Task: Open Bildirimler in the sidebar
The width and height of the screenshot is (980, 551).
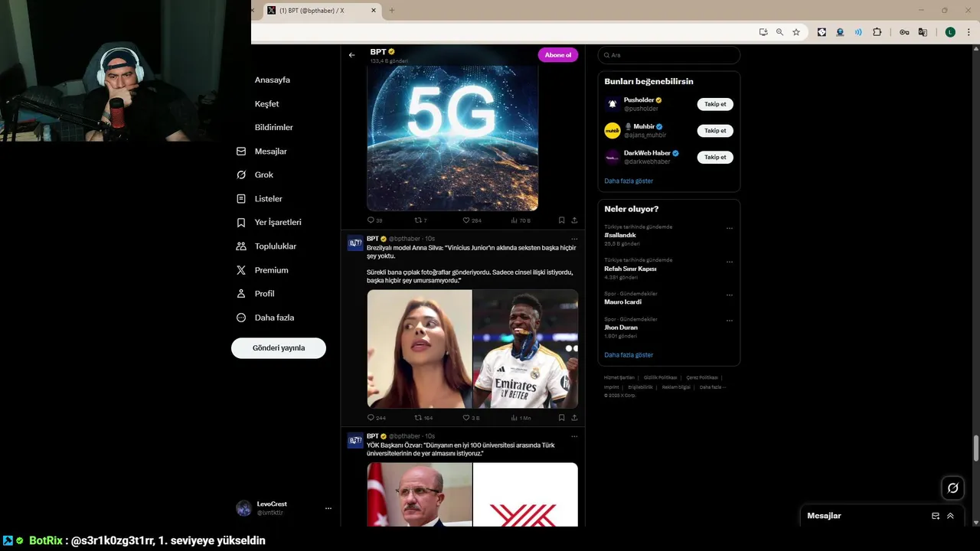Action: click(x=273, y=127)
